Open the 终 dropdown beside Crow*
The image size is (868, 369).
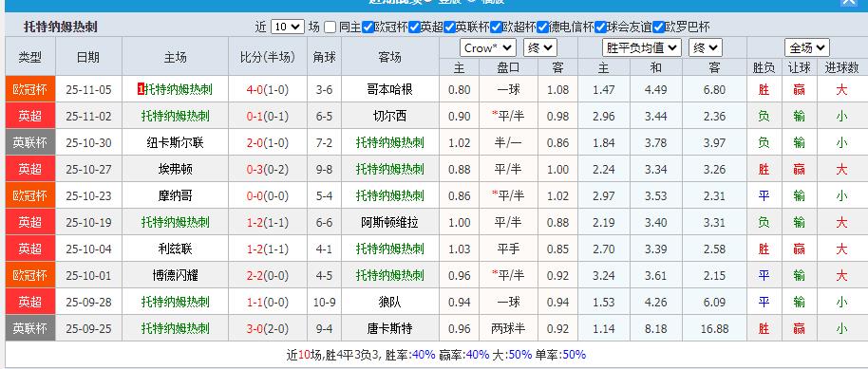point(540,48)
